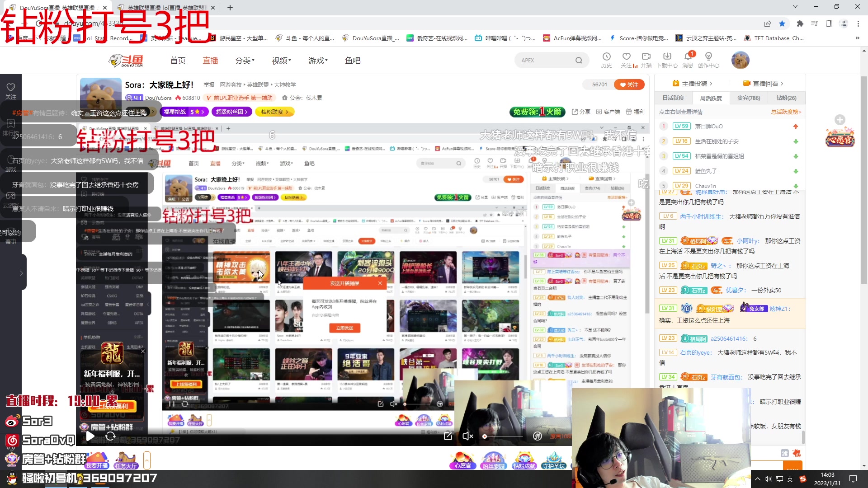Image resolution: width=868 pixels, height=488 pixels.
Task: Click the search magnifier icon in header
Action: coord(579,60)
